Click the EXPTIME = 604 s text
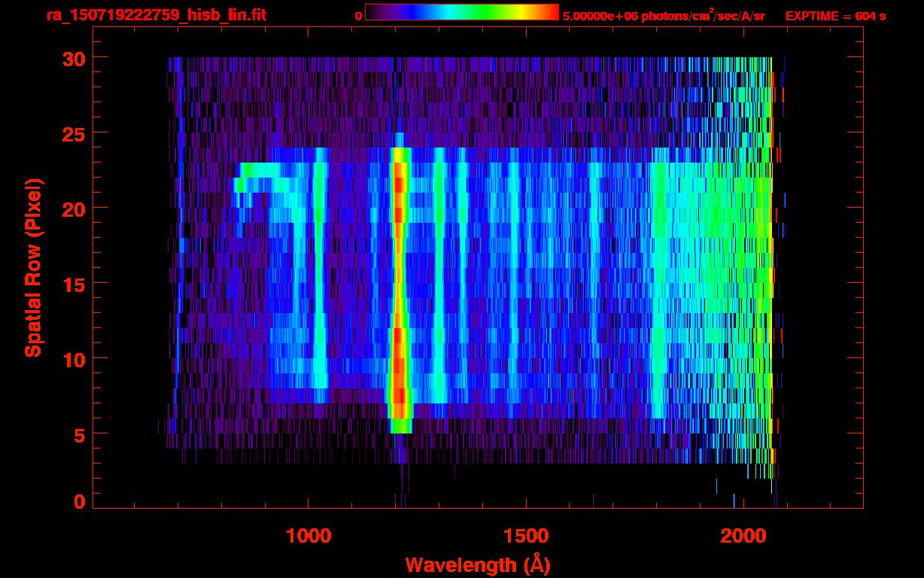Screen dimensions: 924x578 pos(835,16)
